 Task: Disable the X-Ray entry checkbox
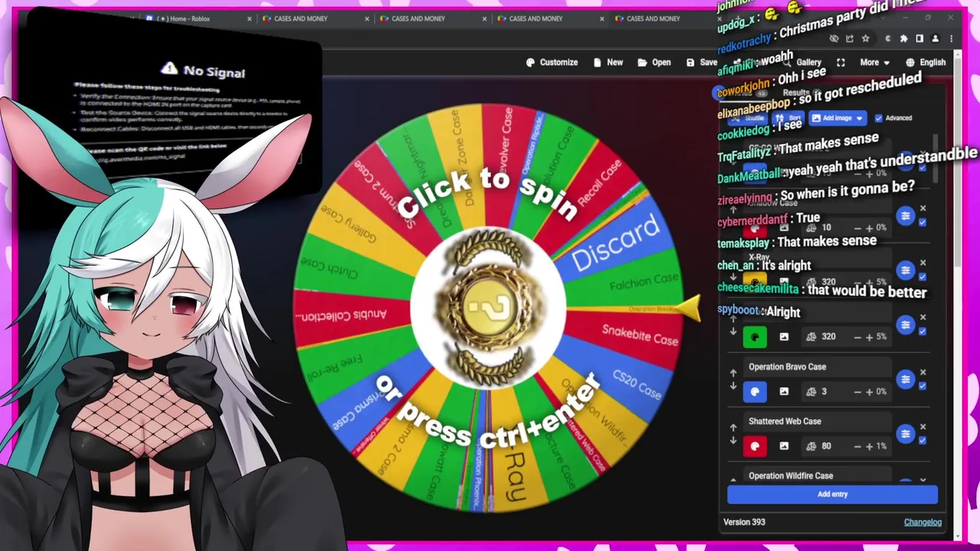click(x=923, y=277)
